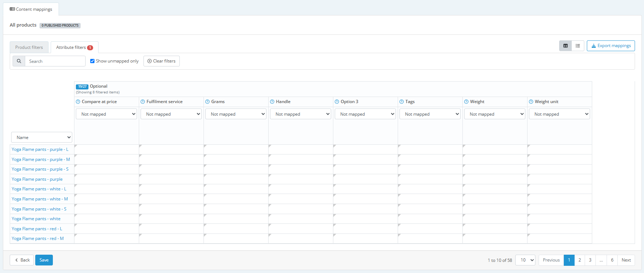Open Yoga Flame pants - purple product
The image size is (644, 273).
click(37, 179)
